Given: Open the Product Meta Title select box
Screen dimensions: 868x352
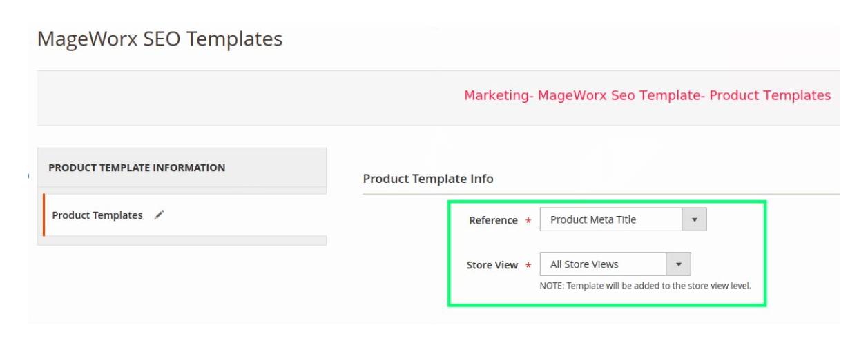Looking at the screenshot, I should pos(611,220).
